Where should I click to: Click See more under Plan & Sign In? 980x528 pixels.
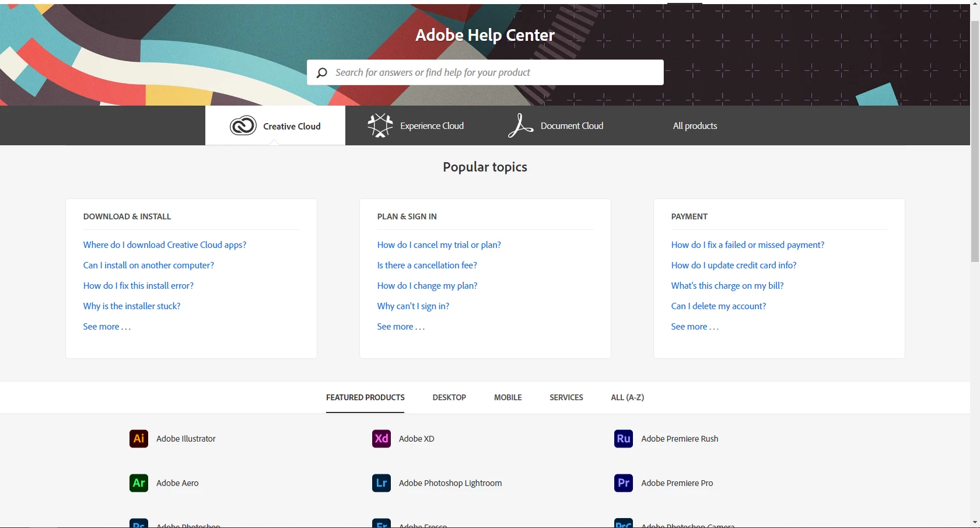coord(401,327)
